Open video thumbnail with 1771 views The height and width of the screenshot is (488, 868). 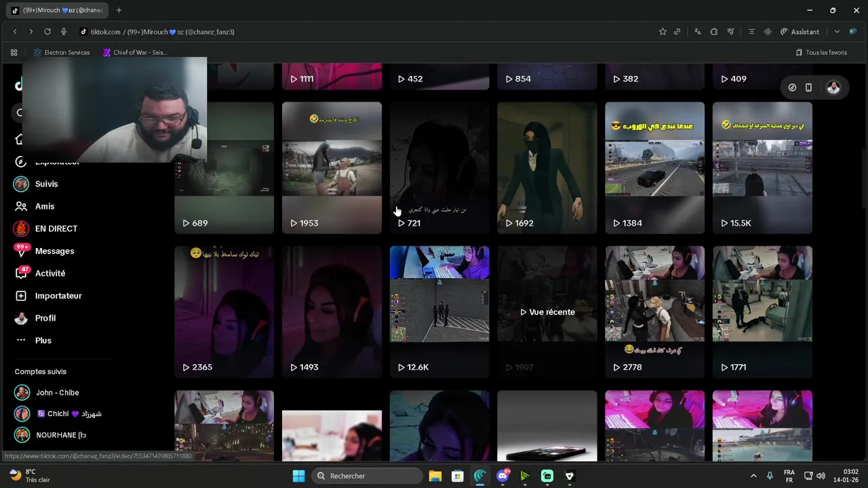(x=762, y=312)
